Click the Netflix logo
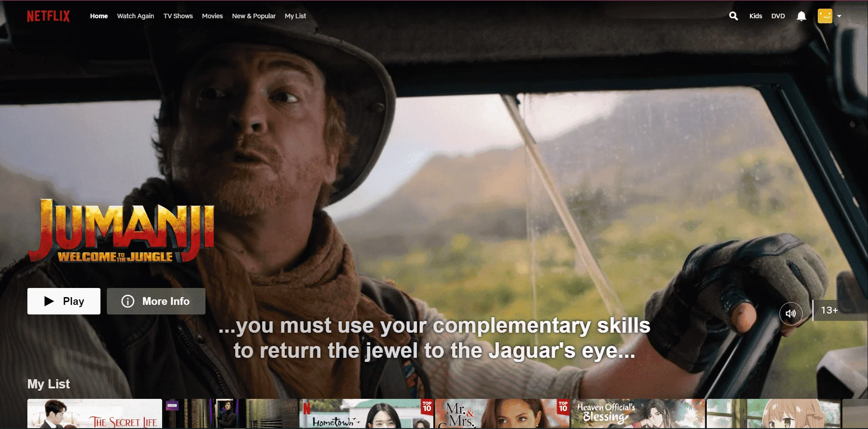The width and height of the screenshot is (868, 429). [x=48, y=16]
